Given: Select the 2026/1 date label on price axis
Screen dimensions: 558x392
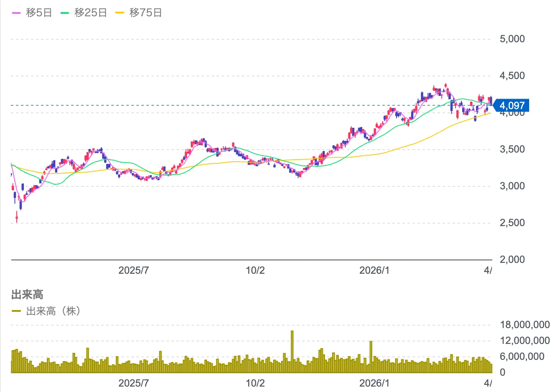Looking at the screenshot, I should click(x=374, y=270).
